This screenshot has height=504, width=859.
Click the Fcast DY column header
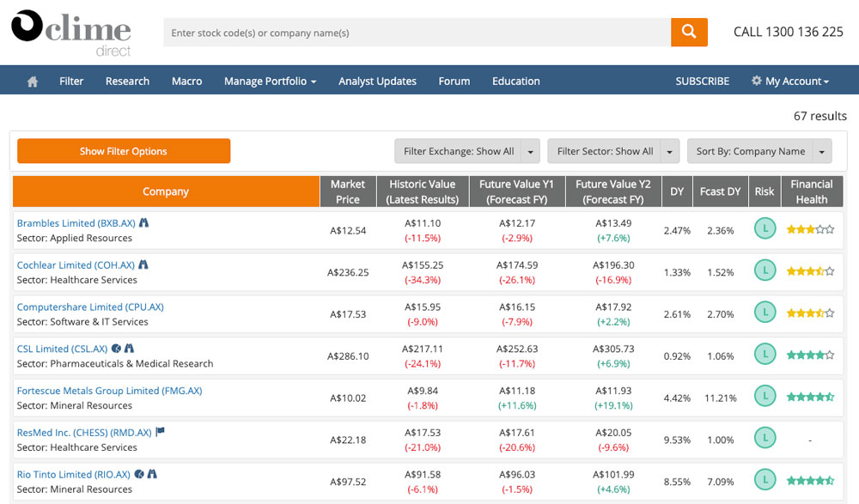coord(721,191)
